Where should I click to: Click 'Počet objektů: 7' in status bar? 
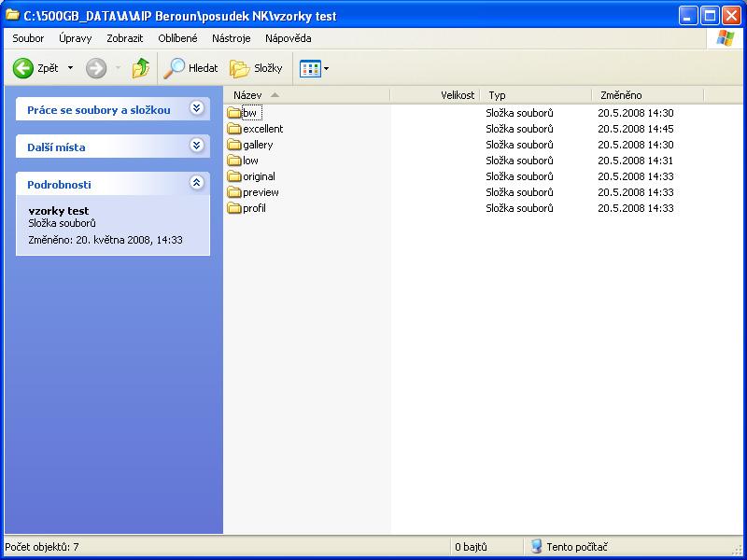(41, 547)
